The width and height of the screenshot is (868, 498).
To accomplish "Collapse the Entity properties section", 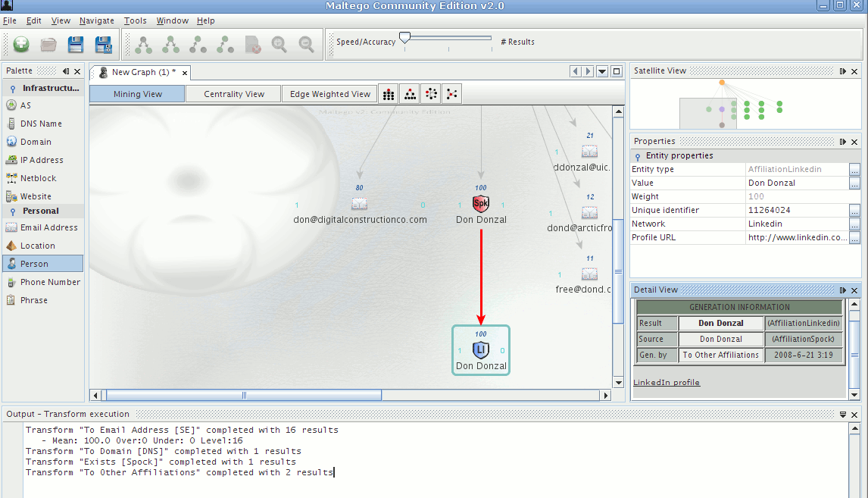I will 638,156.
